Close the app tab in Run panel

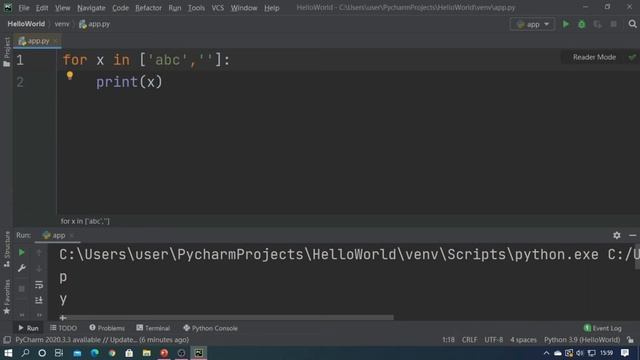tap(71, 235)
